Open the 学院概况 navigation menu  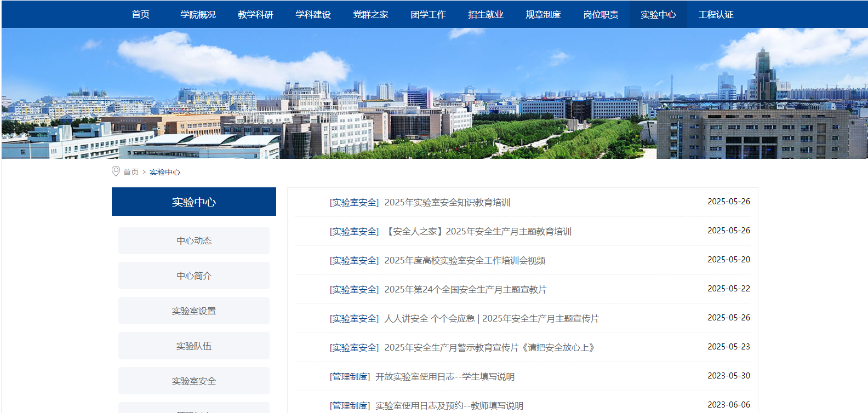198,14
